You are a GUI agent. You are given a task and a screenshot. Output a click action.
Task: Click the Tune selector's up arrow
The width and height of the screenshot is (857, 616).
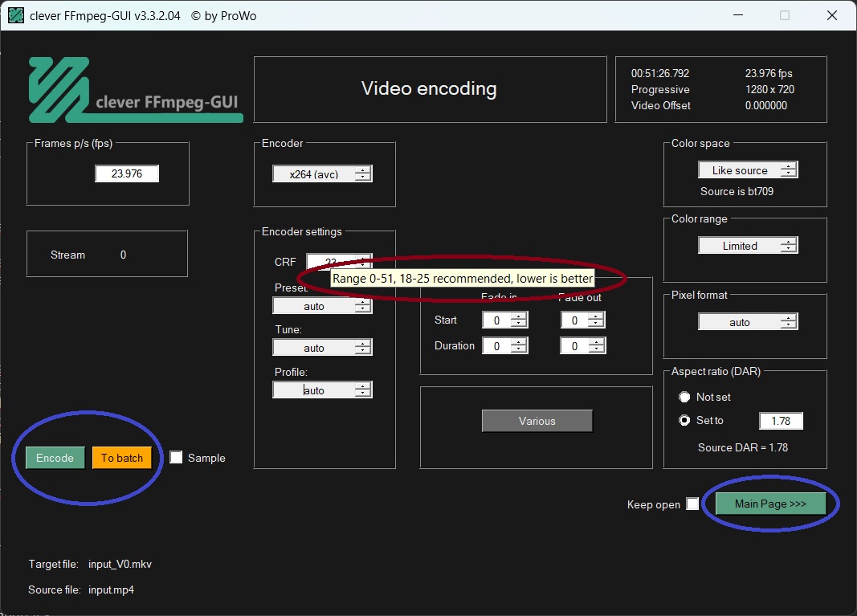pyautogui.click(x=363, y=344)
